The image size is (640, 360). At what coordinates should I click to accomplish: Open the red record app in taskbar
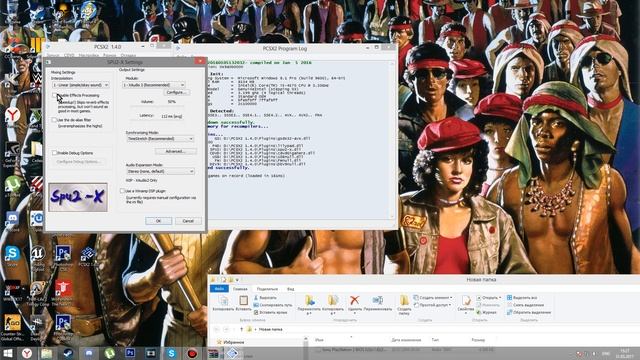pos(192,353)
